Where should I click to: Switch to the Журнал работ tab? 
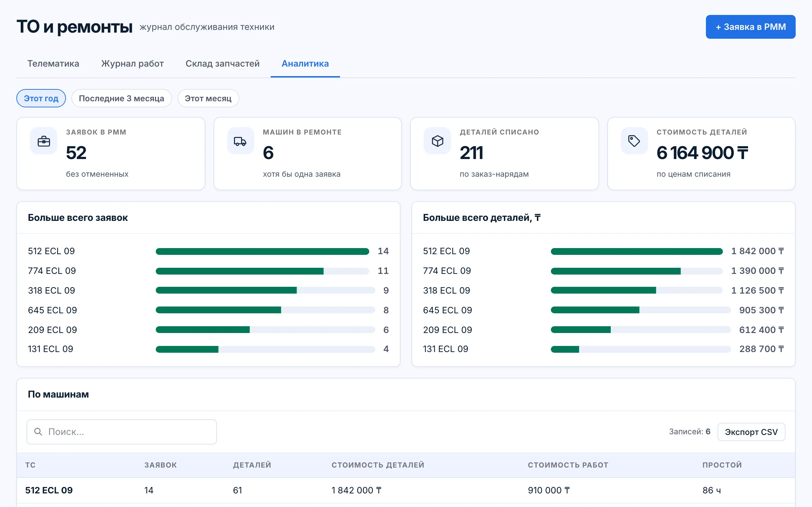point(133,64)
